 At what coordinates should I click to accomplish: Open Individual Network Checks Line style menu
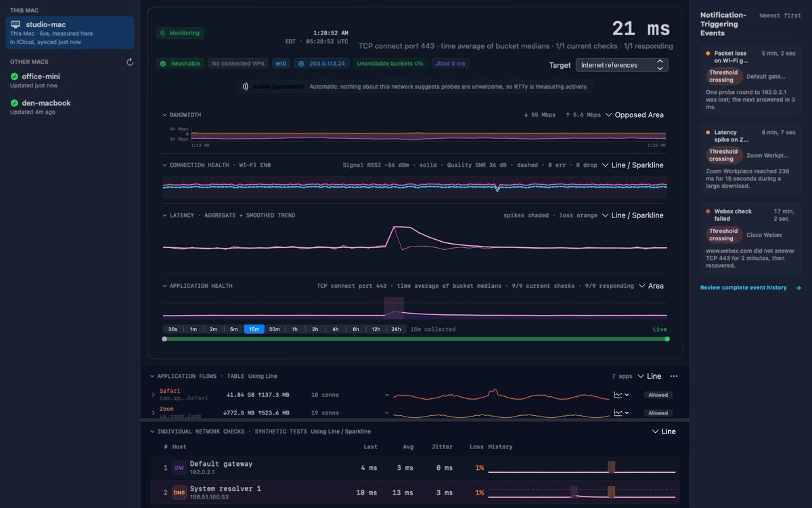pos(664,431)
